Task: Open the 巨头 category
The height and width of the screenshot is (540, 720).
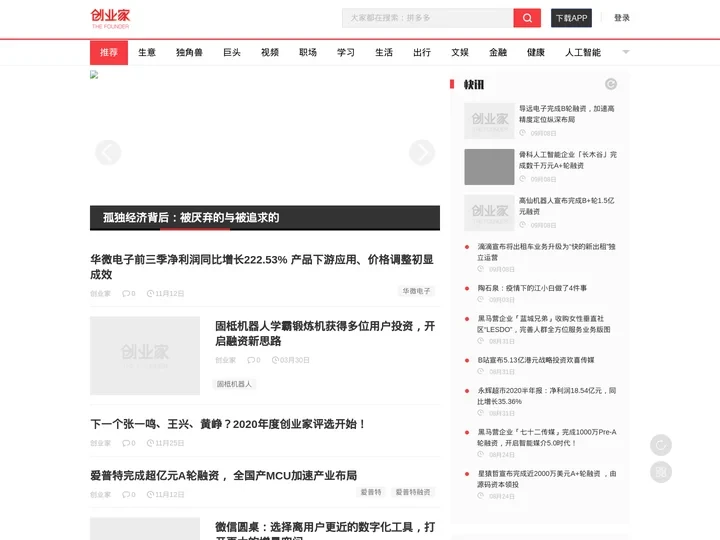Action: coord(232,52)
